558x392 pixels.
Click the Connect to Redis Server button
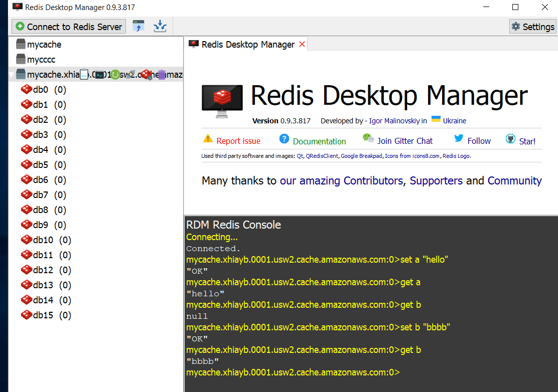(x=69, y=27)
